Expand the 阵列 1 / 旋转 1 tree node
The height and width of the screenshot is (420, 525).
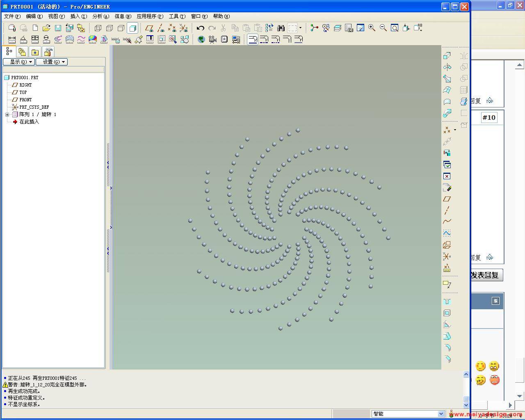coord(7,114)
